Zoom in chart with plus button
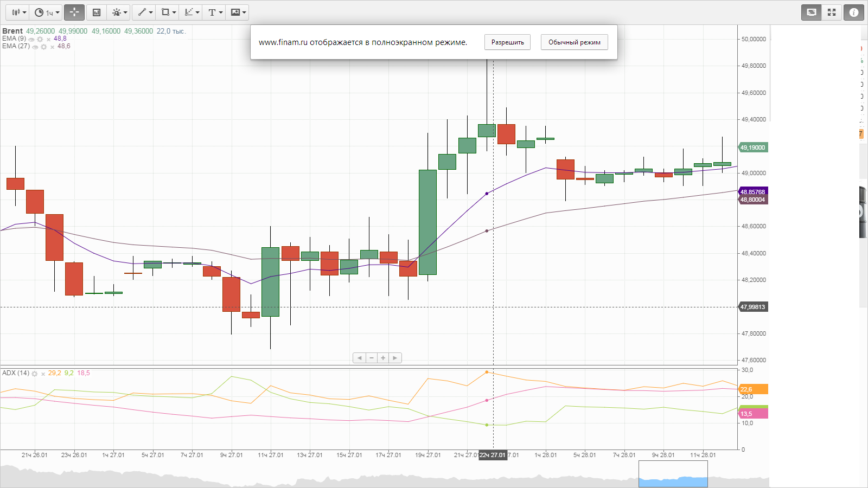Screen dimensions: 868x488 point(383,358)
